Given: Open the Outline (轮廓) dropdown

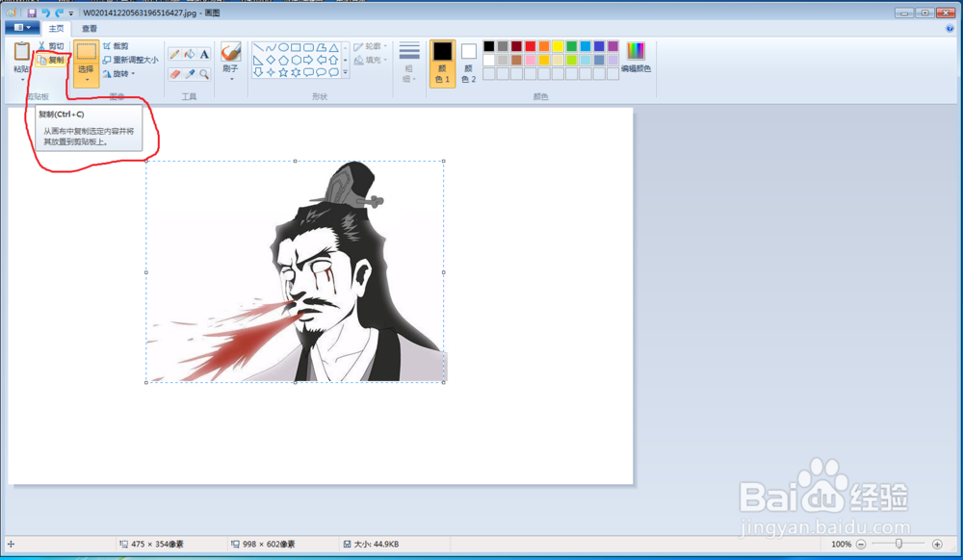Looking at the screenshot, I should click(371, 46).
